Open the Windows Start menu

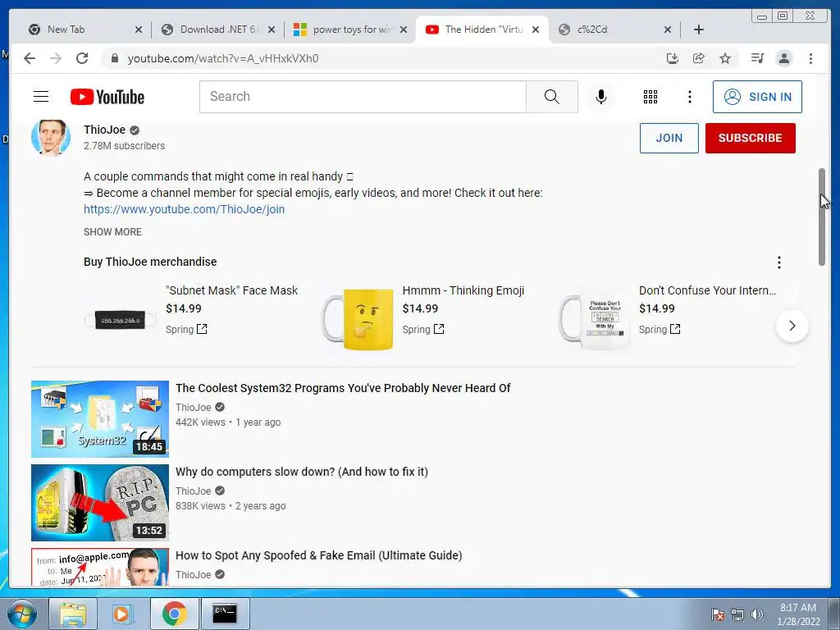22,614
